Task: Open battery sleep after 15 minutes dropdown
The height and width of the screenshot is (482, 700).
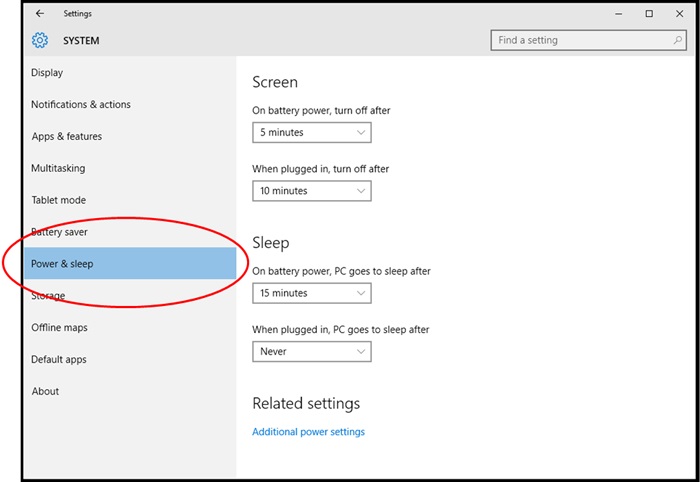Action: (311, 293)
